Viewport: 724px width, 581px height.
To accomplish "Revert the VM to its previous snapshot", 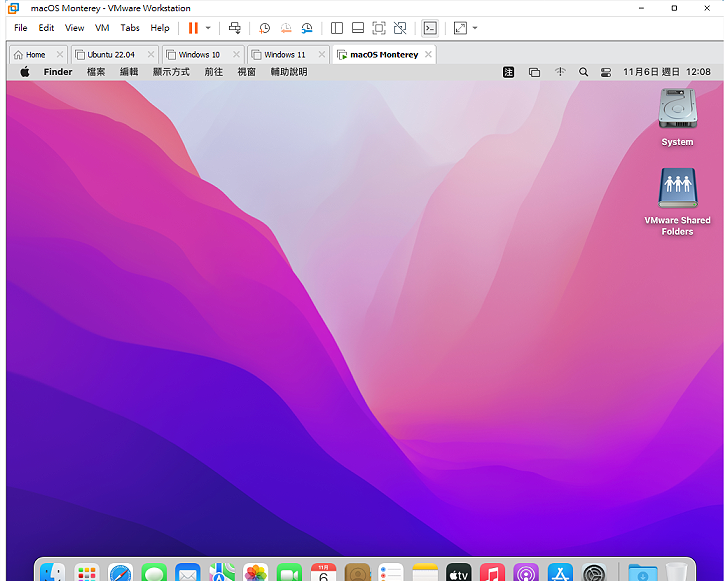I will pyautogui.click(x=286, y=28).
